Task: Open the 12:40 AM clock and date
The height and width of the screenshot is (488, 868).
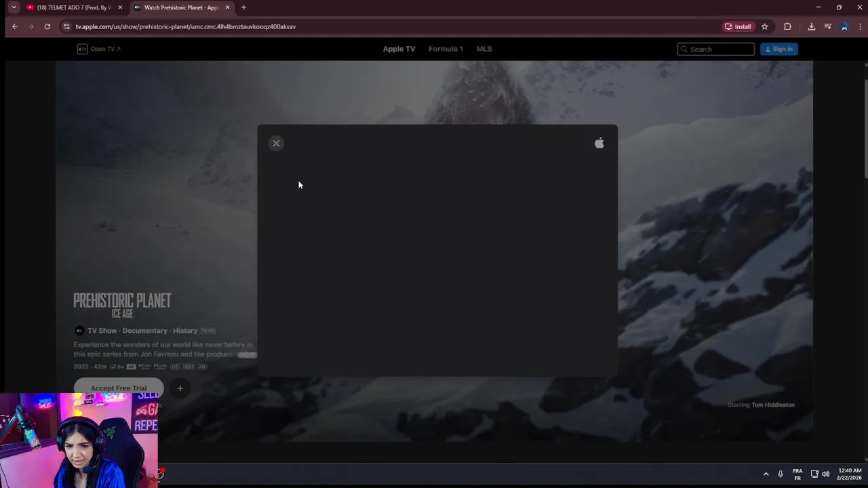Action: (x=849, y=474)
